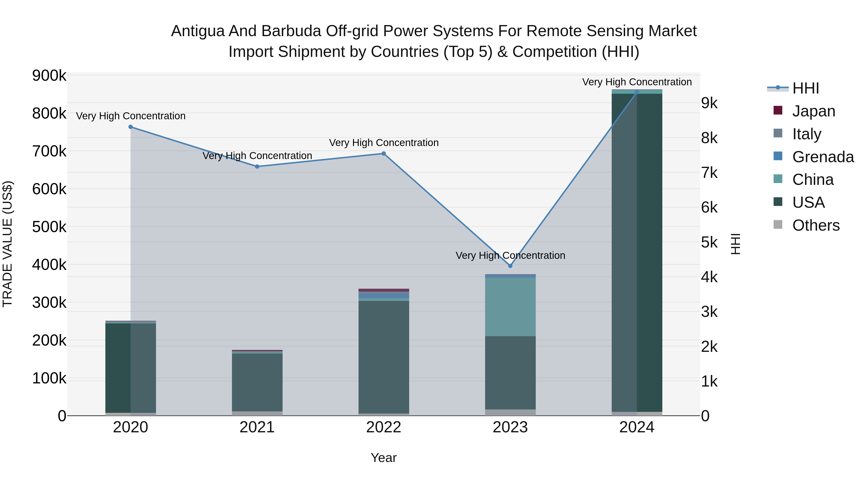Click the 2022 Very High Concentration annotation
Viewport: 868px width, 488px height.
(383, 142)
